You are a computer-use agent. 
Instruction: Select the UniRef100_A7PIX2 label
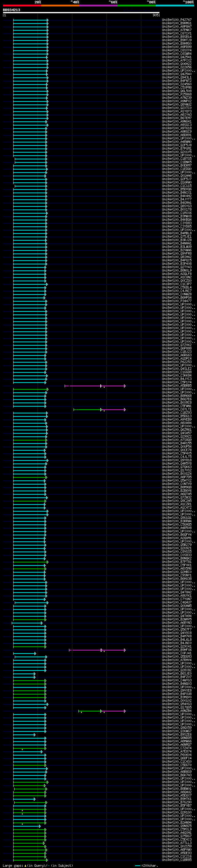tap(177, 61)
